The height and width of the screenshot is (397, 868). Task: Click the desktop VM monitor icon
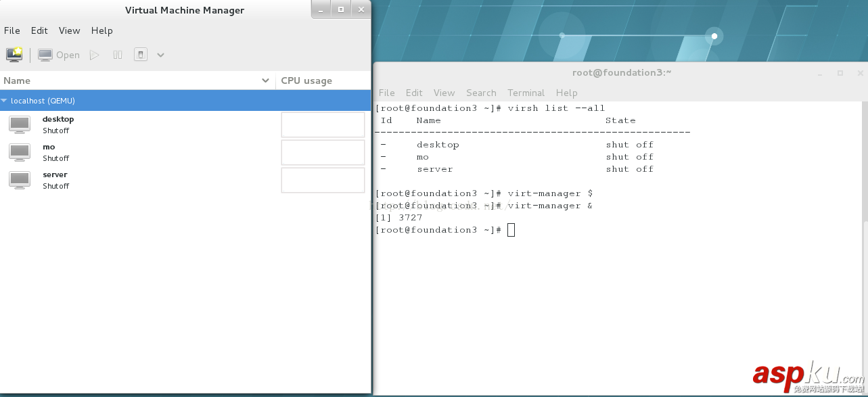click(20, 124)
